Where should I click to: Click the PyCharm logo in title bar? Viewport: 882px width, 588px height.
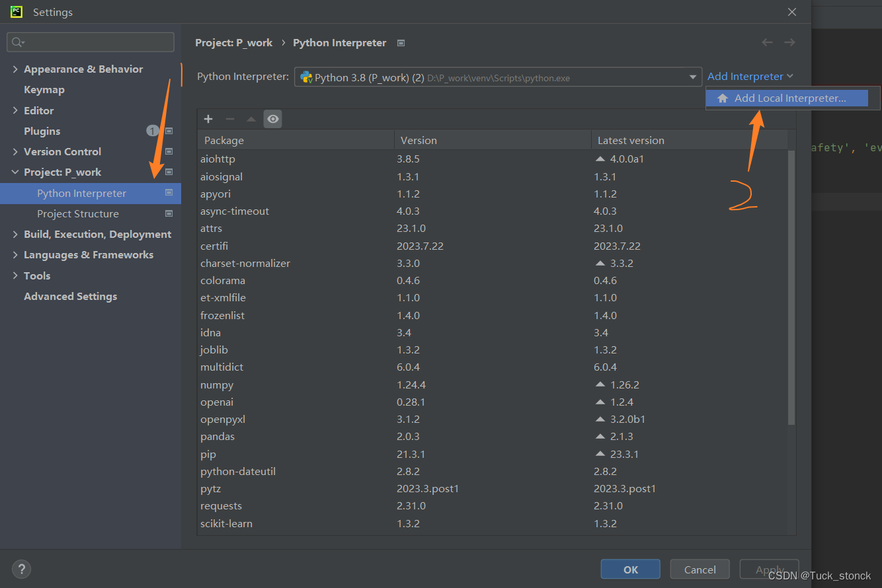pyautogui.click(x=17, y=12)
